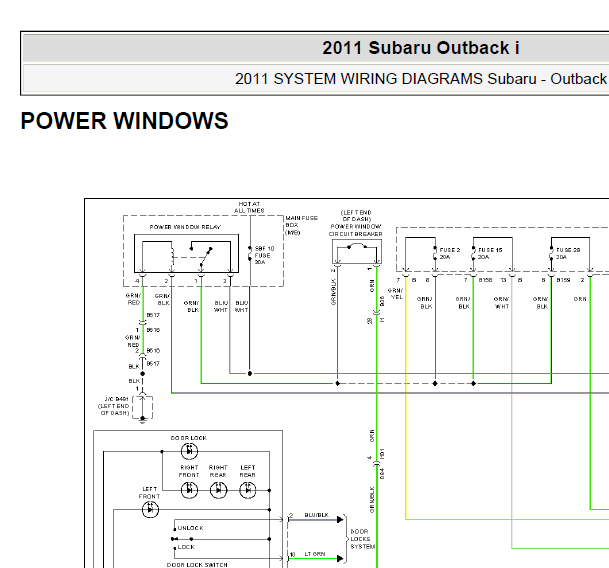609x568 pixels.
Task: Select the "HOT AT ALL TIMES" label
Action: [x=249, y=207]
